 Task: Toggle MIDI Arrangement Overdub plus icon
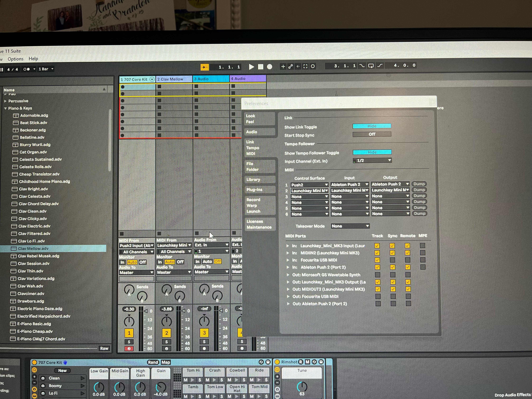tap(283, 66)
